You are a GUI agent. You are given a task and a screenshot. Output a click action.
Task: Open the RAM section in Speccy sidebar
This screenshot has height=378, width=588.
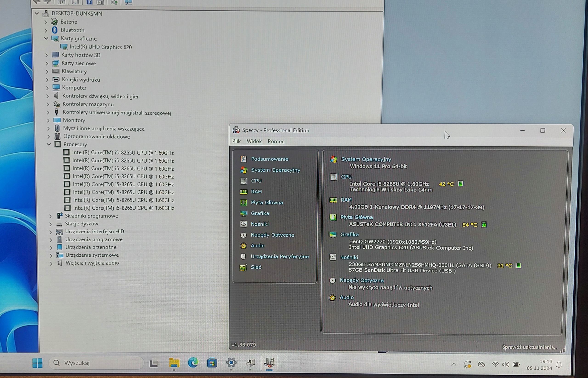pos(256,192)
